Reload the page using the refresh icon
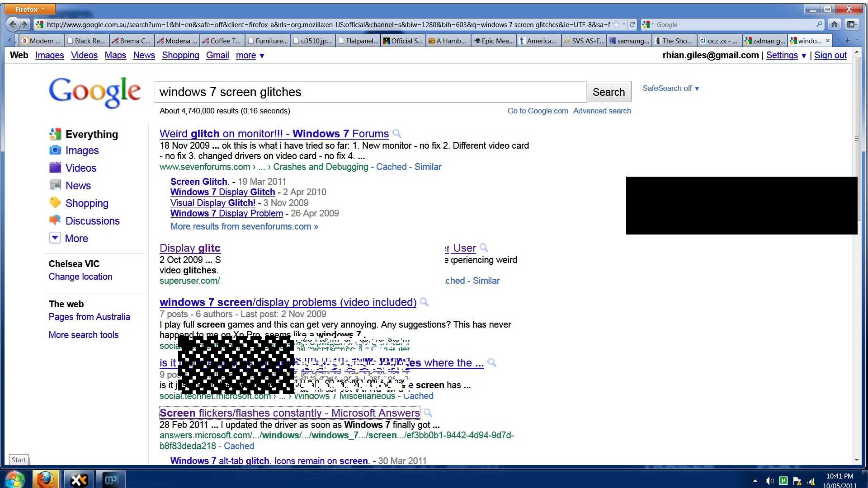 click(632, 24)
